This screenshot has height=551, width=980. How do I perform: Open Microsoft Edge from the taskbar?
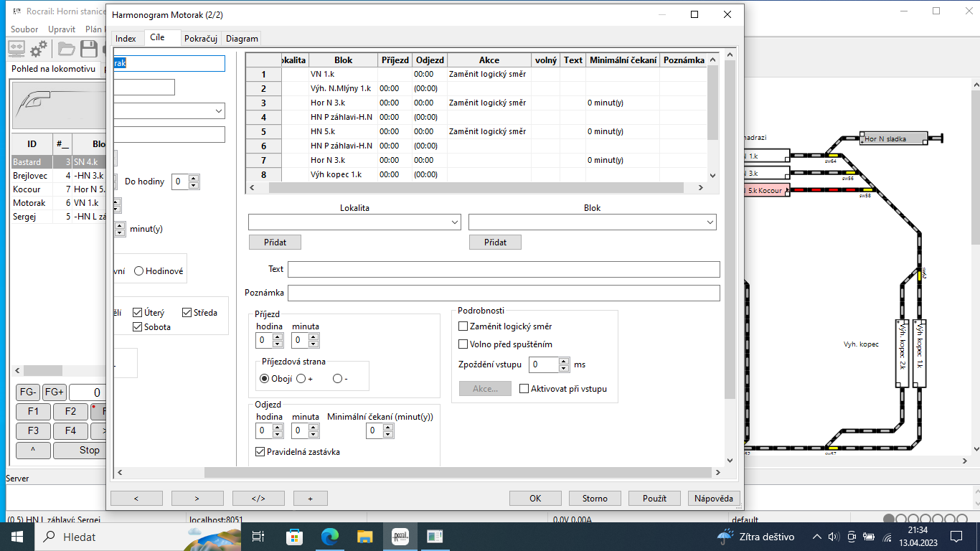pos(329,537)
